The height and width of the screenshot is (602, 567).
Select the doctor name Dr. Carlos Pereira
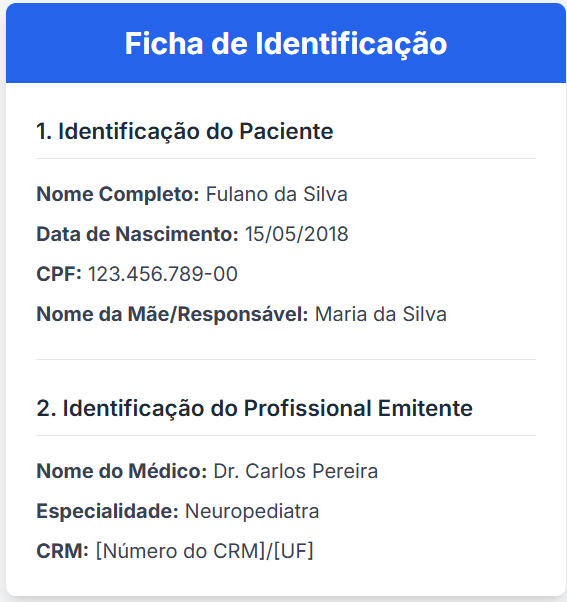[296, 471]
